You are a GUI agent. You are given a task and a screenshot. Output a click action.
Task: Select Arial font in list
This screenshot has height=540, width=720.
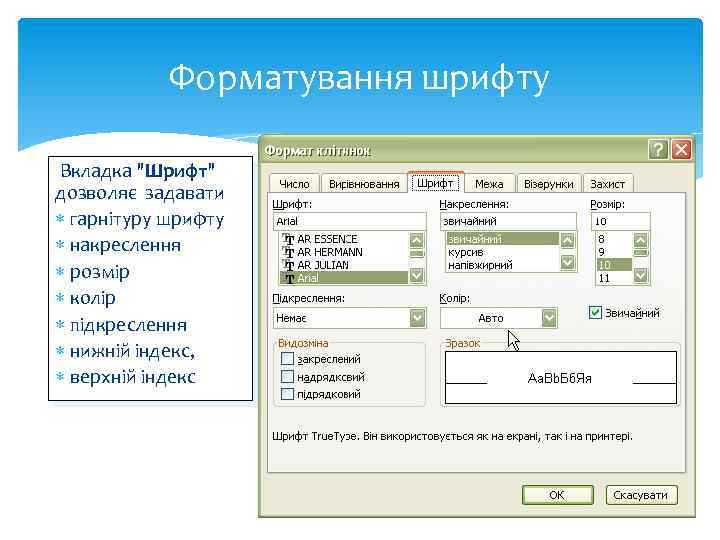(343, 278)
